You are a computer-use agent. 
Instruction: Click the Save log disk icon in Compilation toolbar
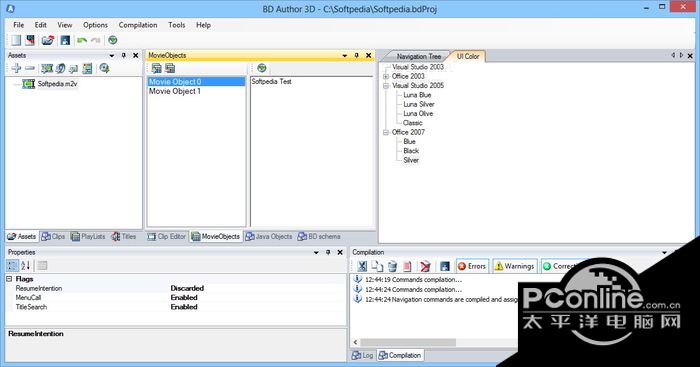pyautogui.click(x=445, y=266)
